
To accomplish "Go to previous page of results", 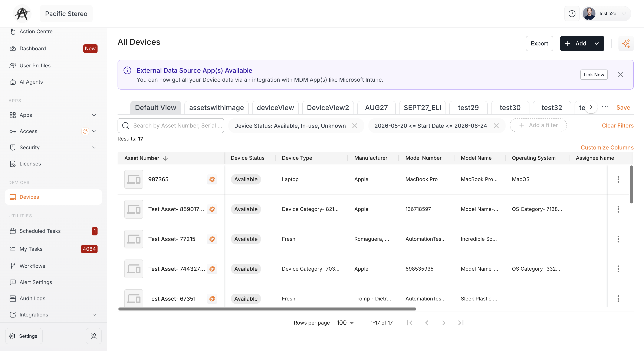I will click(427, 323).
